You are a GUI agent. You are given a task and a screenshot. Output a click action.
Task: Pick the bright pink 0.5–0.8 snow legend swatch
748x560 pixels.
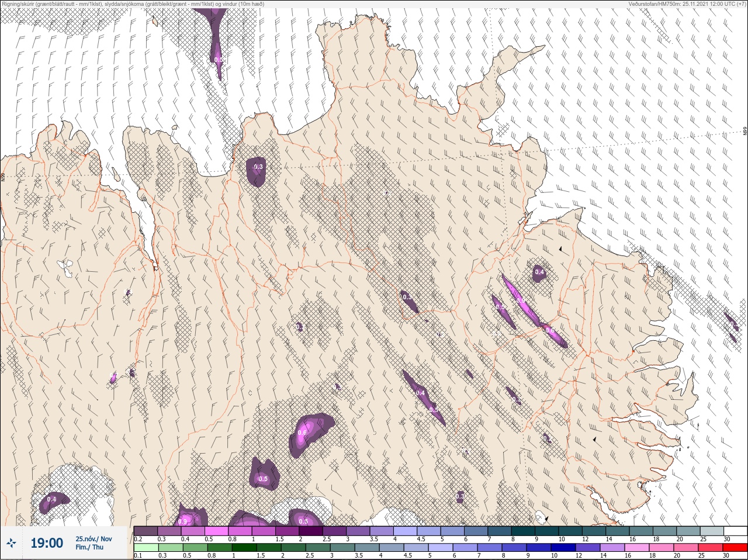click(217, 531)
